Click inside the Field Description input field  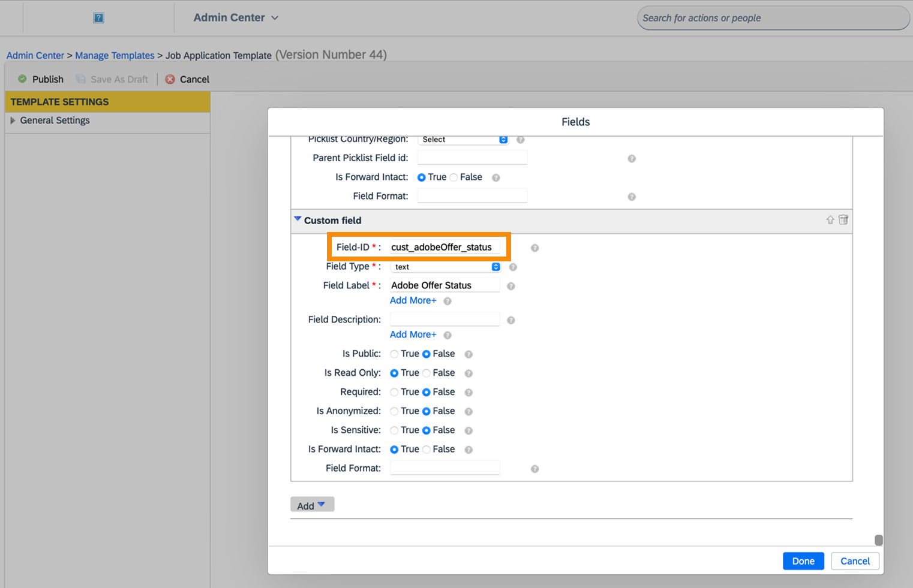coord(445,319)
